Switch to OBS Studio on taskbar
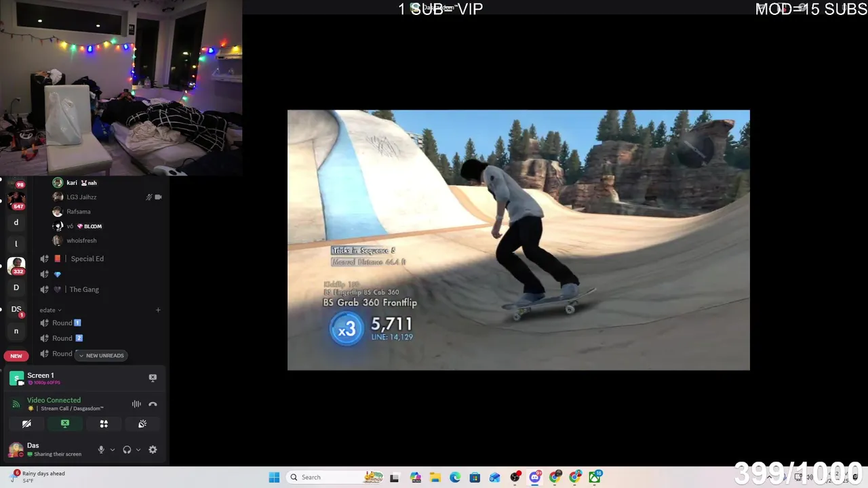The width and height of the screenshot is (868, 488). (x=515, y=477)
